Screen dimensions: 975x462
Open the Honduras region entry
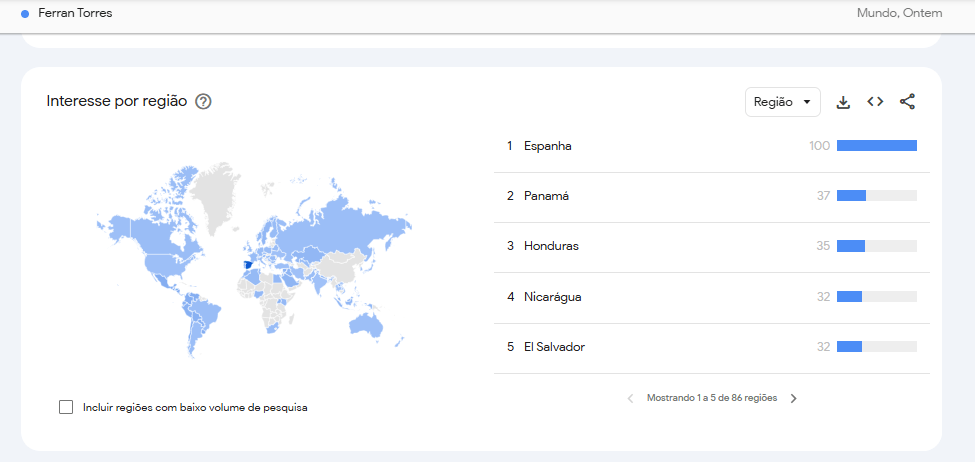click(712, 246)
